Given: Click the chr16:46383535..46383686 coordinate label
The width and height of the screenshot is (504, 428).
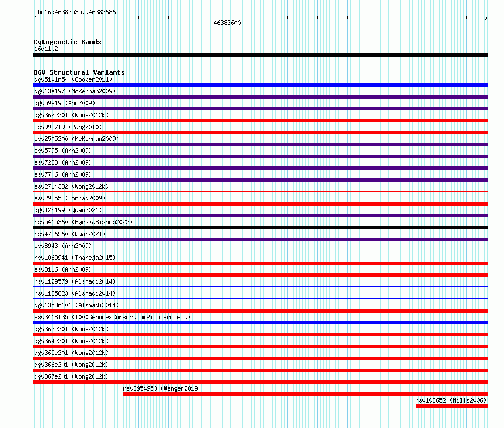Looking at the screenshot, I should pos(75,12).
